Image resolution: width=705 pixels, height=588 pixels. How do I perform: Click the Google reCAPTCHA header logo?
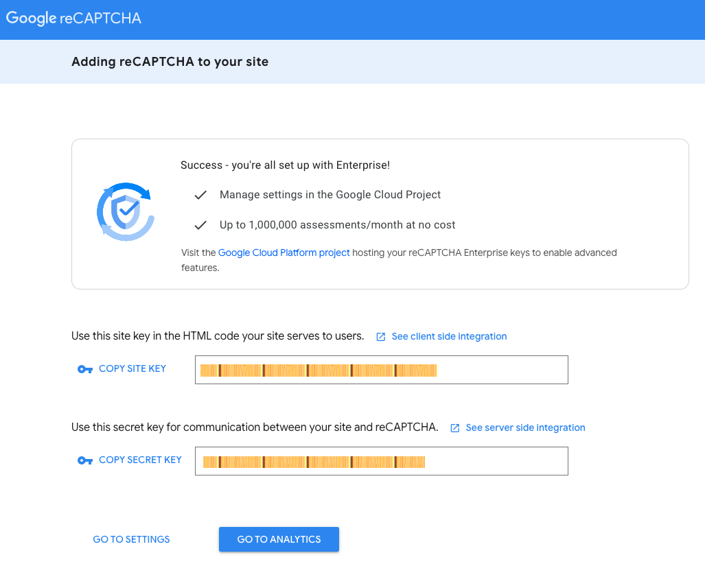(x=73, y=18)
